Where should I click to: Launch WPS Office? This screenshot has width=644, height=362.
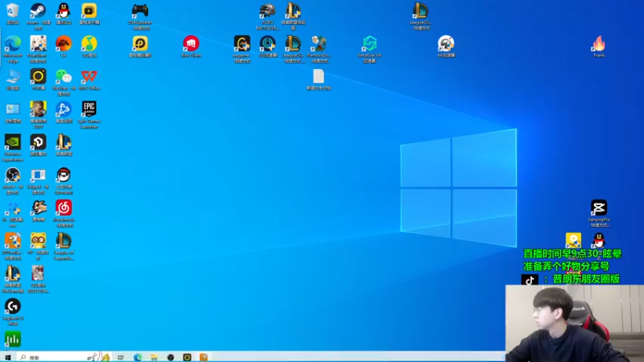(89, 76)
